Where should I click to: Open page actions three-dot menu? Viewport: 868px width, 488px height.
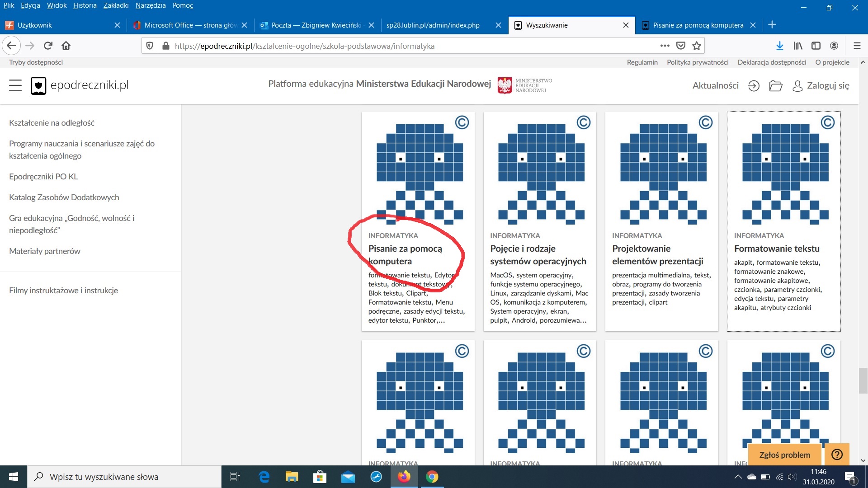click(x=665, y=46)
